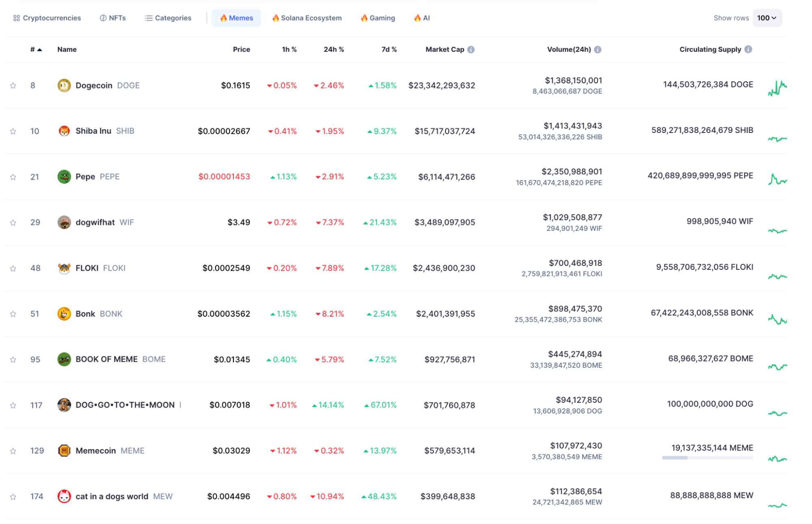
Task: Open the Show rows 100 dropdown
Action: pos(767,18)
